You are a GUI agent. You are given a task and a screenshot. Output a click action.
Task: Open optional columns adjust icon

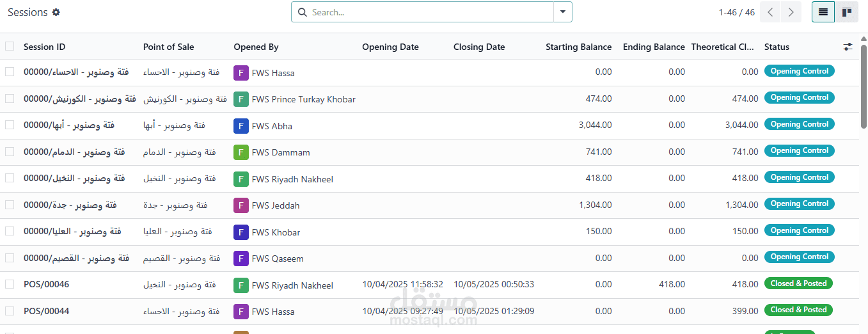pos(848,47)
